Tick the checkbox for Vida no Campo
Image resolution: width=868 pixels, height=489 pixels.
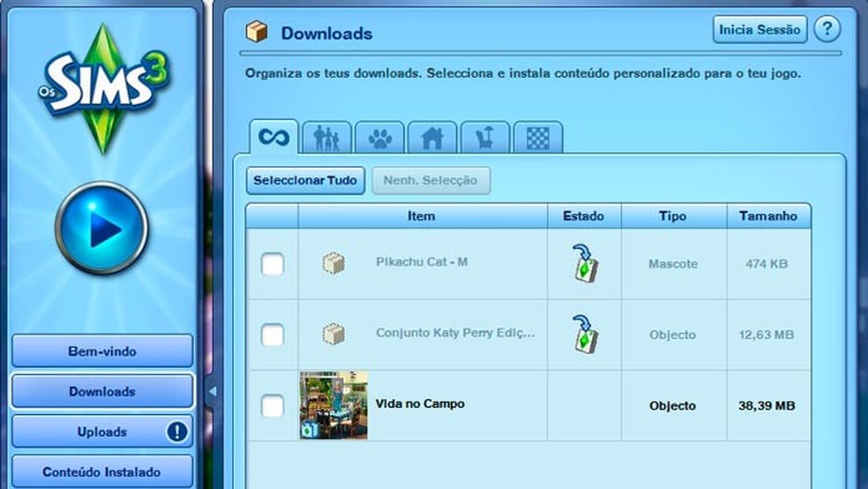(273, 406)
